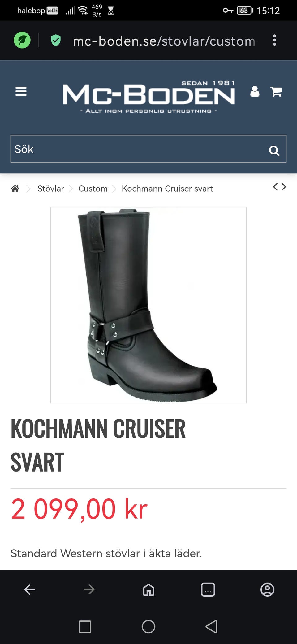
Task: Go to the home breadcrumb icon
Action: pos(15,189)
